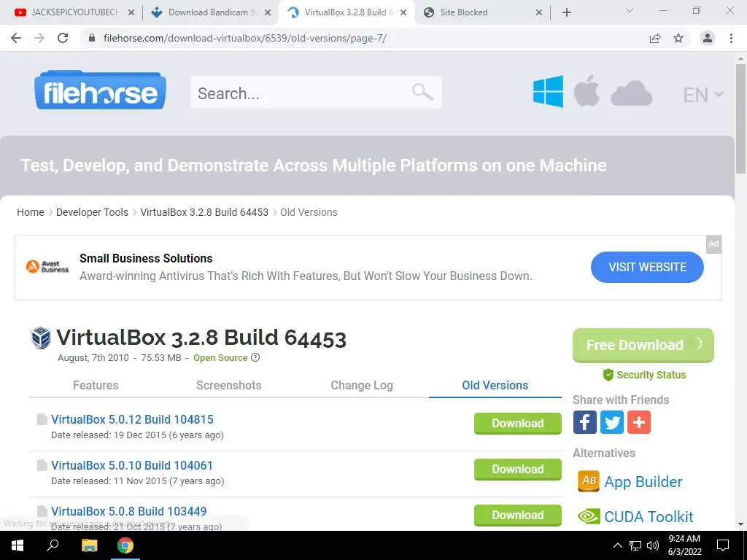This screenshot has height=560, width=747.
Task: Click the share page icon in address bar
Action: pos(655,38)
